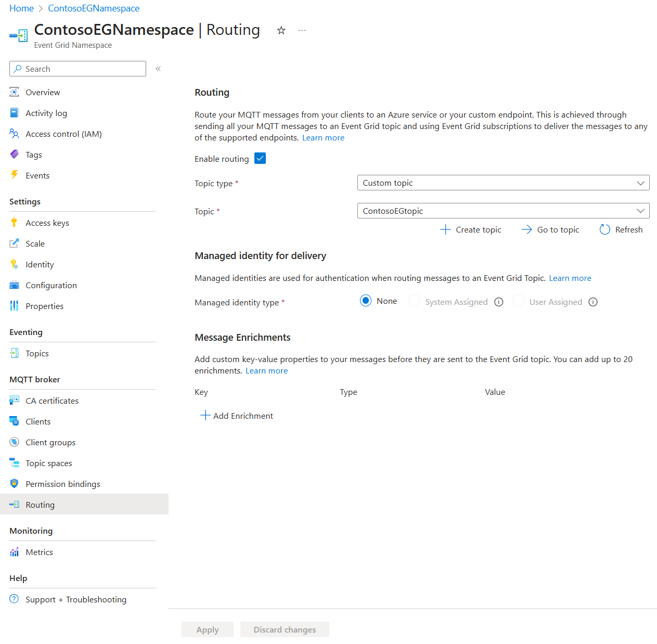
Task: Select the Access keys icon in Settings
Action: click(15, 223)
